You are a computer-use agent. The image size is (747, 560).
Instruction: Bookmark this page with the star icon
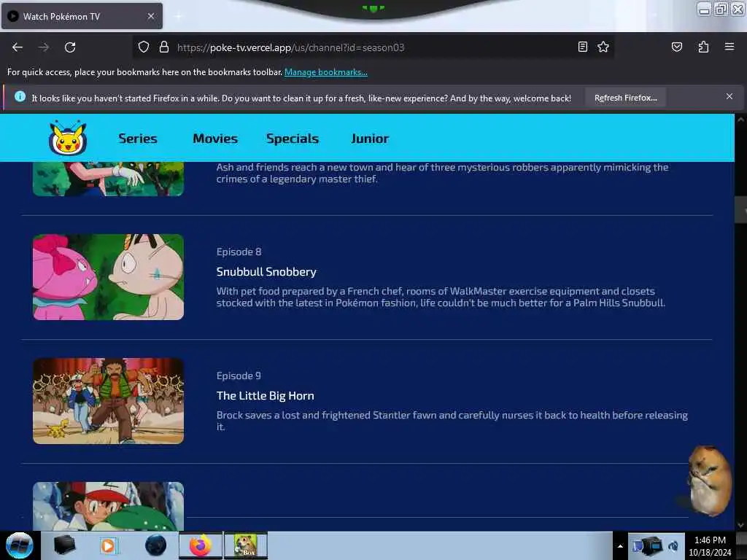(x=603, y=47)
